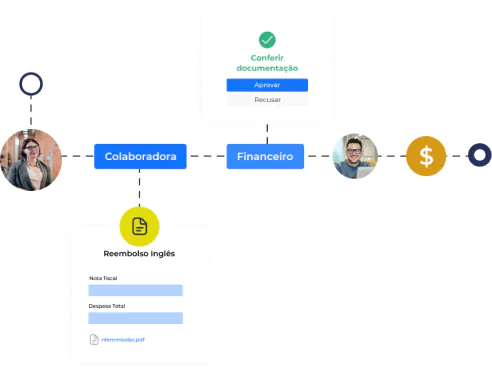492x373 pixels.
Task: Click the Nota fiscal field label
Action: point(103,278)
